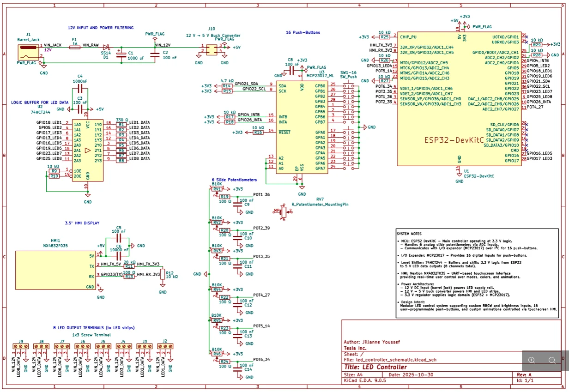Select the J10 buck converter connector symbol
This screenshot has height=392, width=569.
pos(211,50)
